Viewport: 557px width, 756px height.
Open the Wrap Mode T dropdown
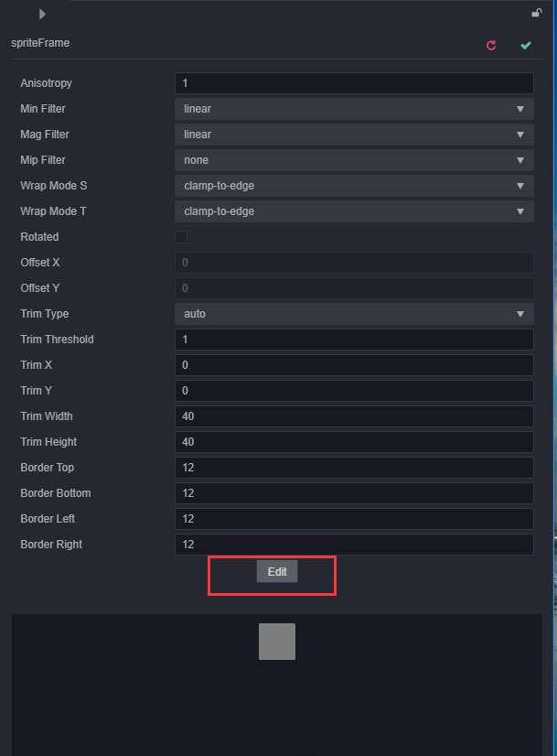(353, 211)
